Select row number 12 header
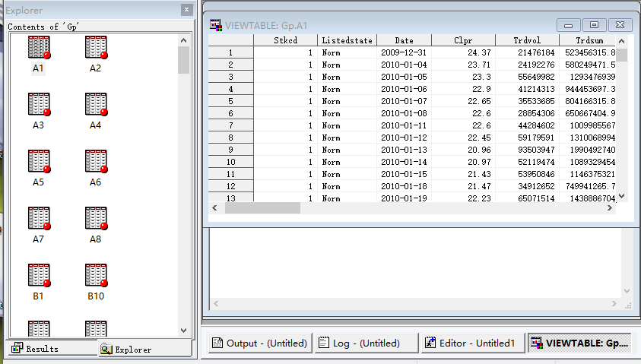 pos(230,186)
